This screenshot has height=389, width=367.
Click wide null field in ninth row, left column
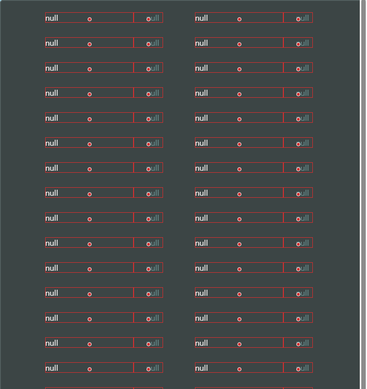click(x=89, y=218)
